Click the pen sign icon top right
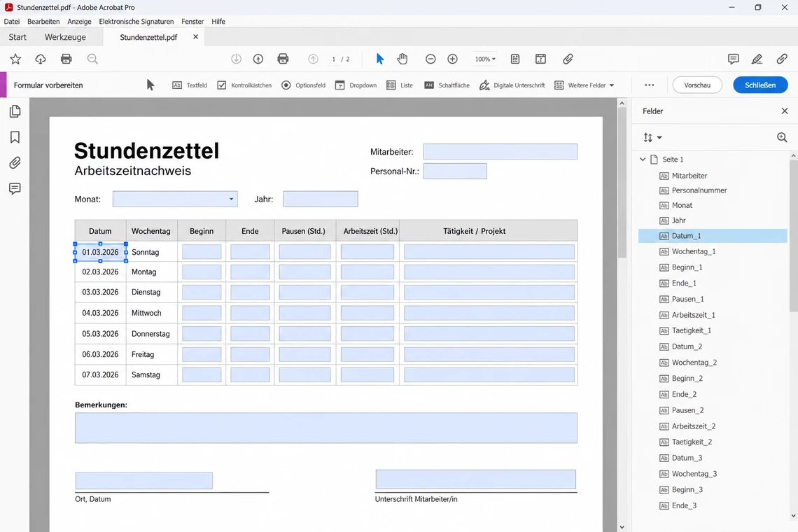Image resolution: width=798 pixels, height=532 pixels. click(x=757, y=59)
